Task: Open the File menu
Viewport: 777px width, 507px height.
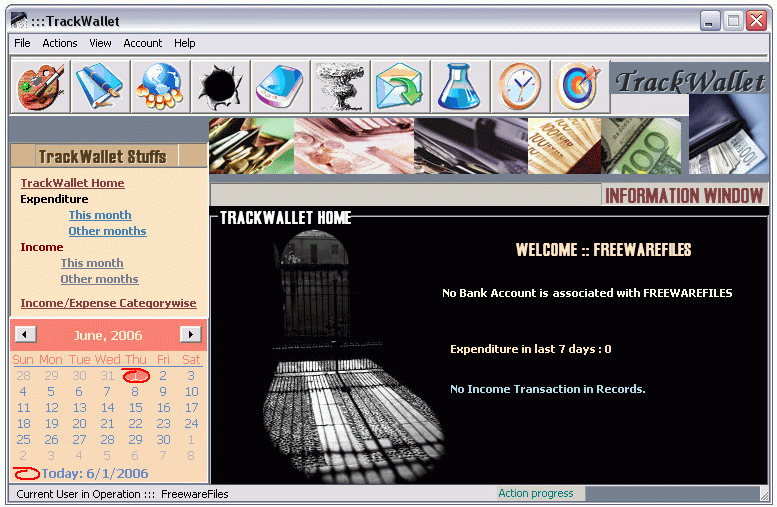Action: [22, 43]
